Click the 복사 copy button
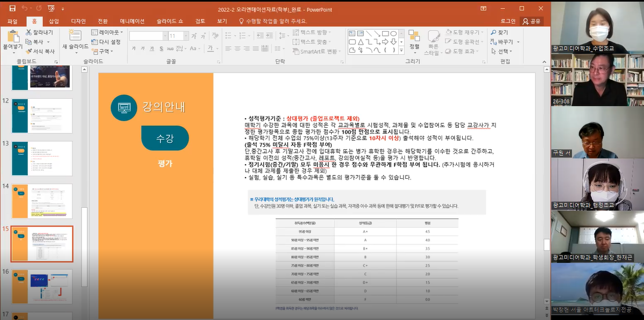The height and width of the screenshot is (320, 644). [38, 42]
